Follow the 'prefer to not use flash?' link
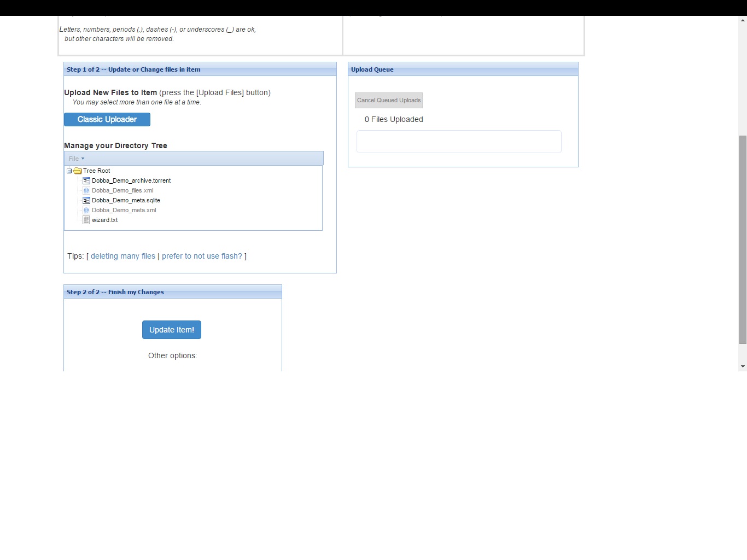This screenshot has width=747, height=560. (202, 256)
